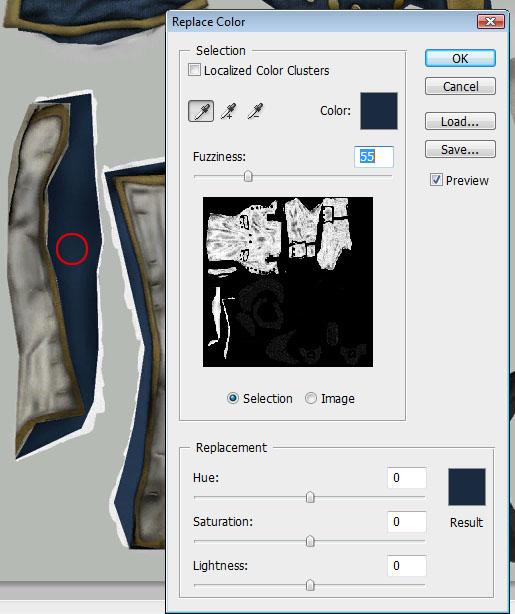515x614 pixels.
Task: Click the OK button
Action: pyautogui.click(x=460, y=58)
